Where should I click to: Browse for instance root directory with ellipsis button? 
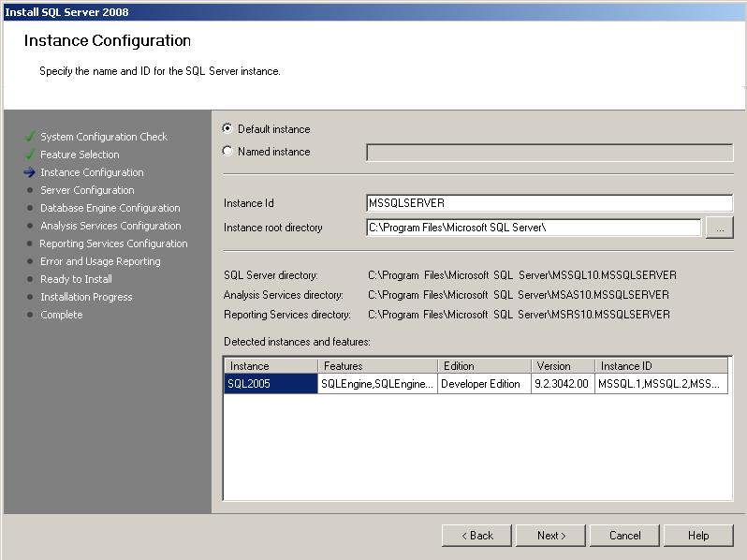pos(719,228)
